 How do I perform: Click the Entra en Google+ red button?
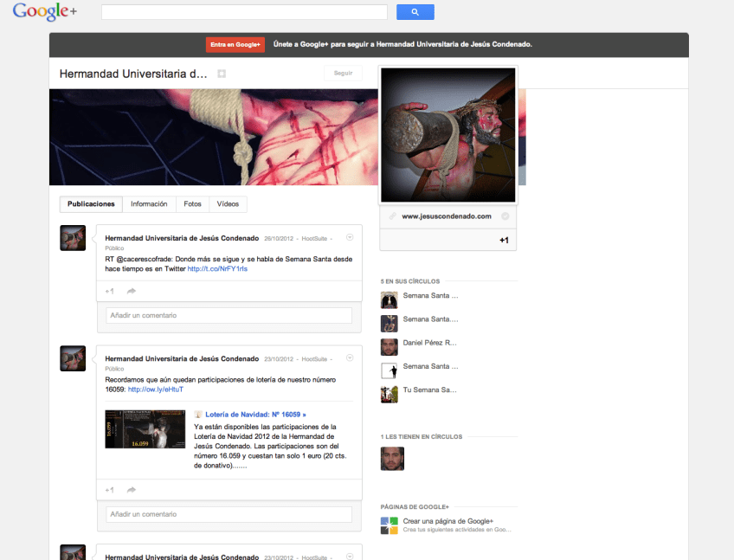[x=235, y=44]
